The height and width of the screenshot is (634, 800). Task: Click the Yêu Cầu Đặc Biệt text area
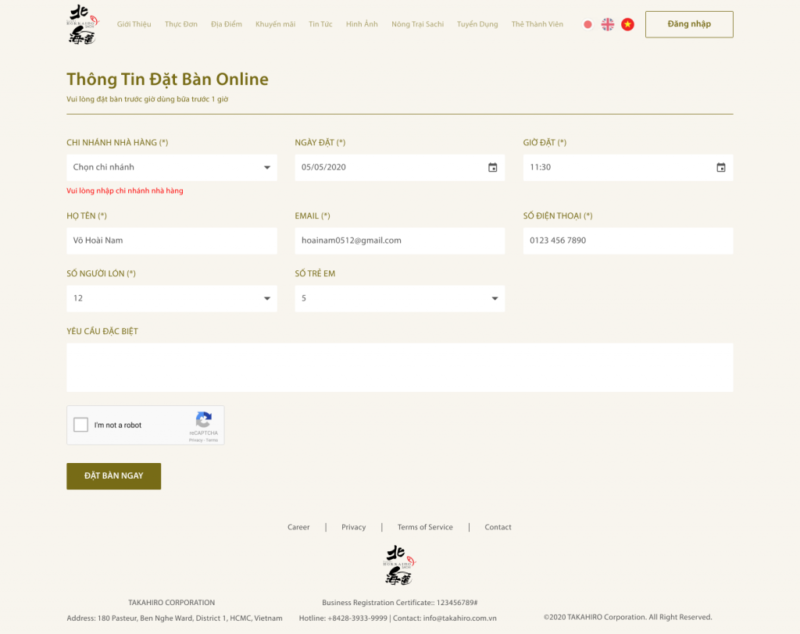[399, 367]
